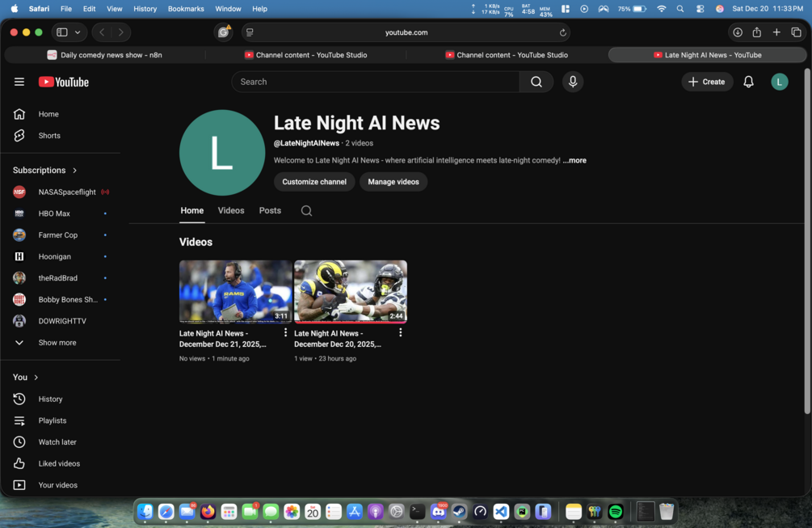
Task: Open options for the Dec 20 video
Action: click(400, 332)
